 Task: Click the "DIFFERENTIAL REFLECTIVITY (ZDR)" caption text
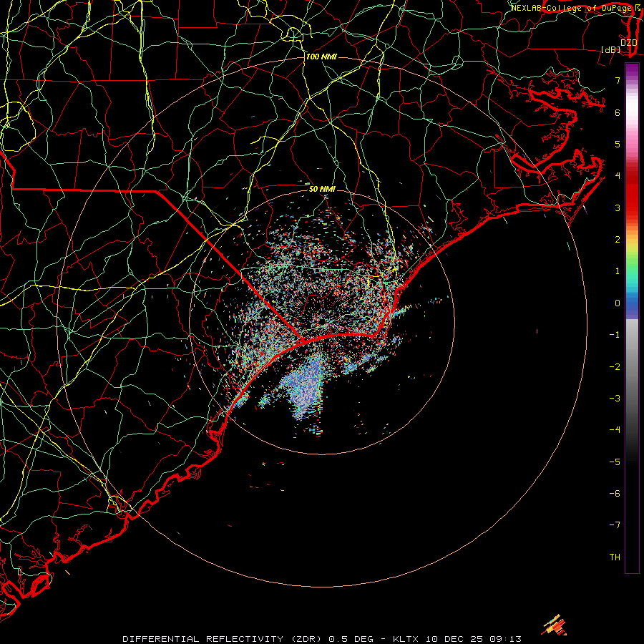click(x=223, y=639)
